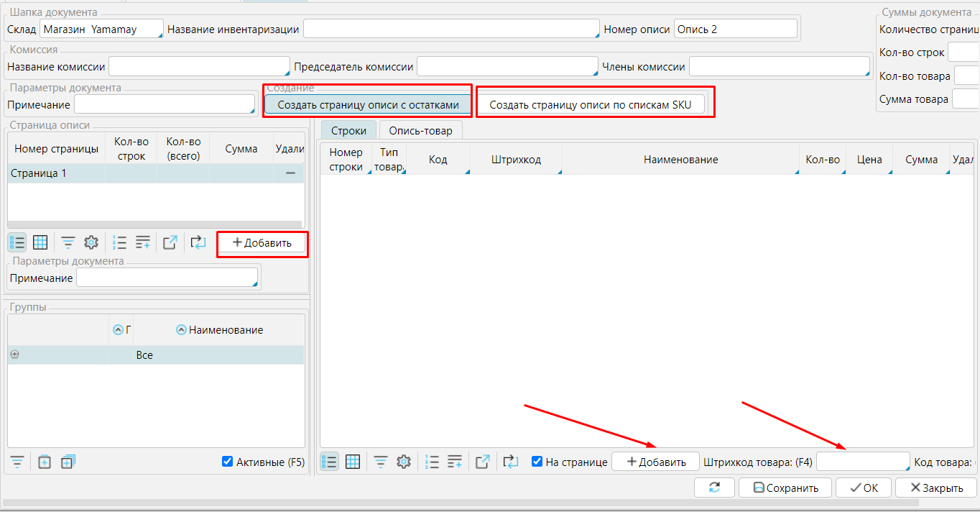Select the Строки tab
Image resolution: width=980 pixels, height=512 pixels.
(348, 130)
